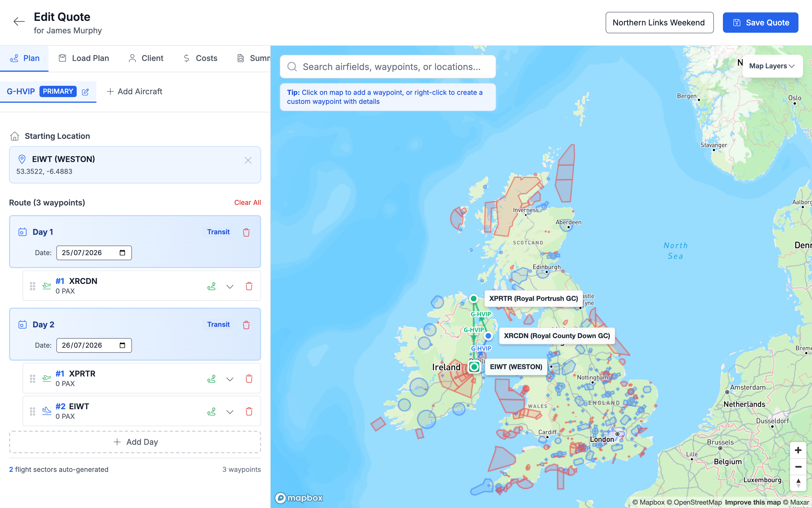
Task: Open the Costs tab
Action: tap(200, 58)
